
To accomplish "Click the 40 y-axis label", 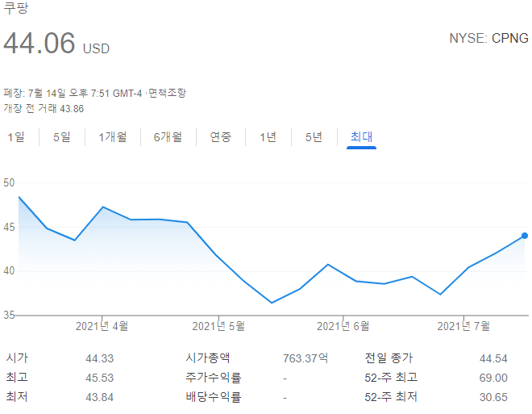I will [9, 271].
